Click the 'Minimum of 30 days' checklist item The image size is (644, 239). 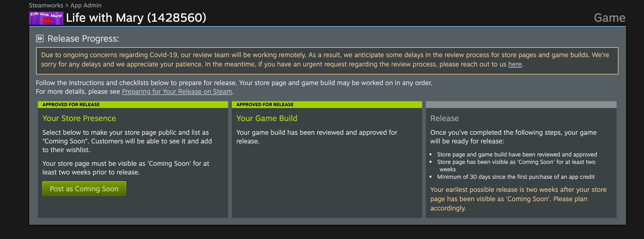click(516, 177)
